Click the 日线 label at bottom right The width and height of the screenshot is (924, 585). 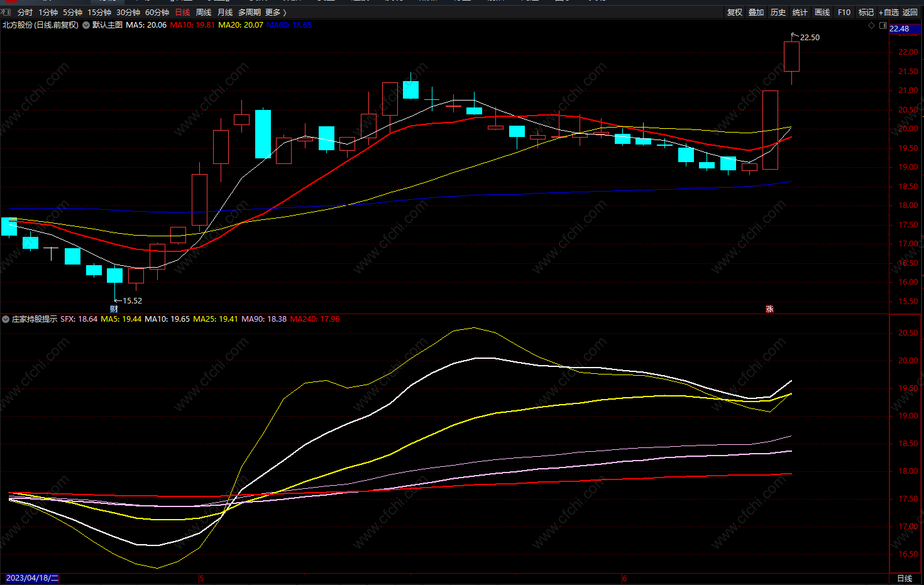coord(905,579)
